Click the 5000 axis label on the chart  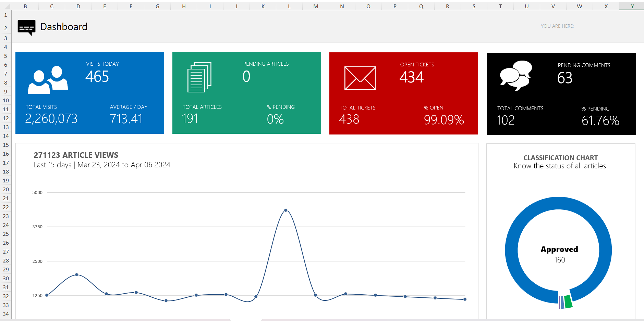pos(37,193)
